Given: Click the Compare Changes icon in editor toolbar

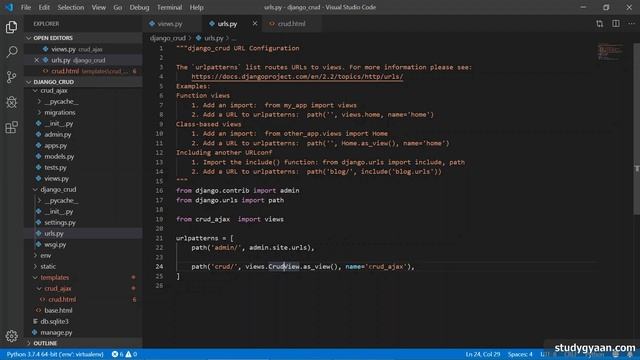Looking at the screenshot, I should pyautogui.click(x=599, y=24).
